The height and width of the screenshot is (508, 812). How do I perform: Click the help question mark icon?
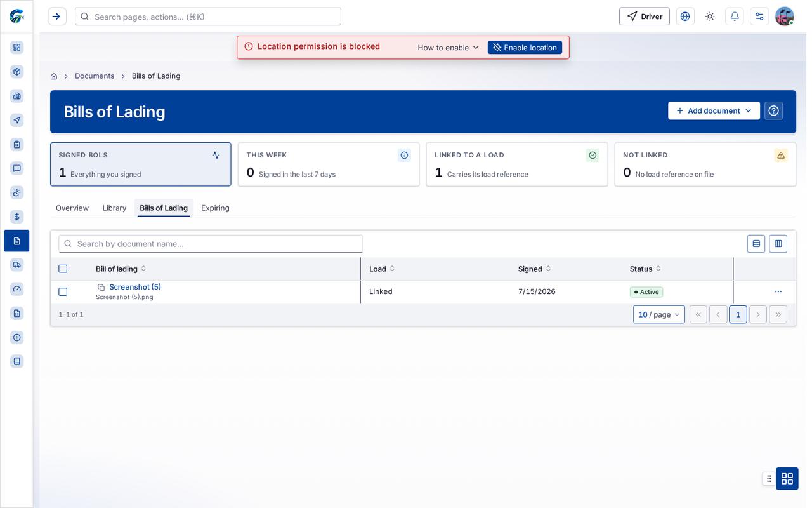click(x=773, y=110)
